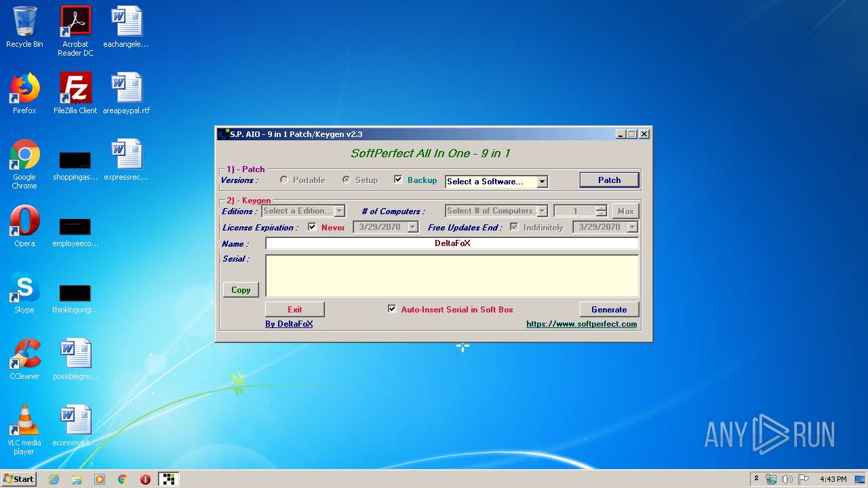Image resolution: width=868 pixels, height=488 pixels.
Task: Click the Name field containing DeltaFoX
Action: (452, 243)
